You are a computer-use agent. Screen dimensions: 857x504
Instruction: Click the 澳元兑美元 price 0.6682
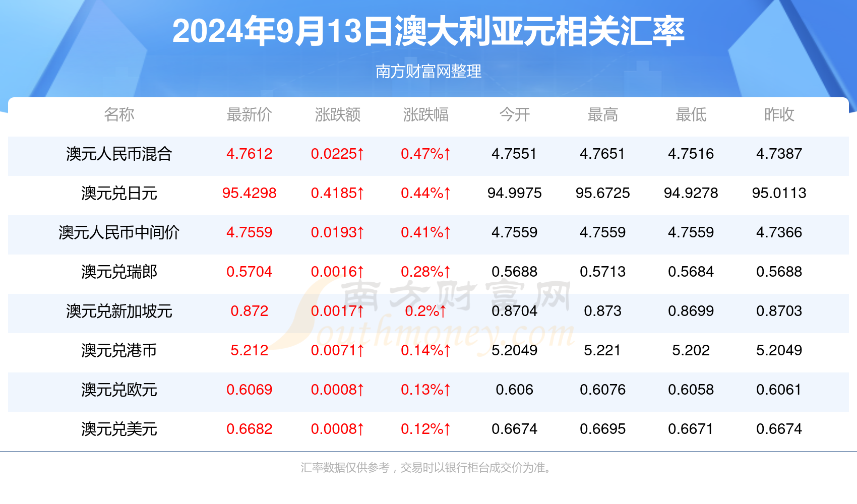(x=249, y=429)
